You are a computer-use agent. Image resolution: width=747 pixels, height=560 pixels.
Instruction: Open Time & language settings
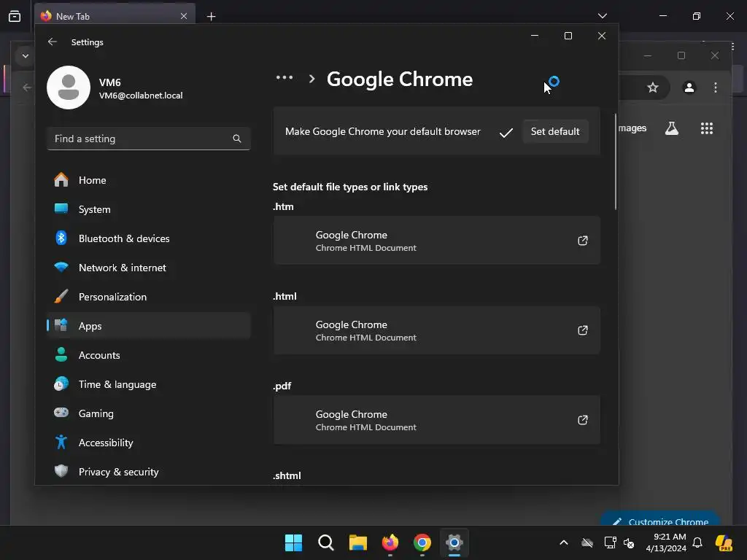[x=149, y=384]
